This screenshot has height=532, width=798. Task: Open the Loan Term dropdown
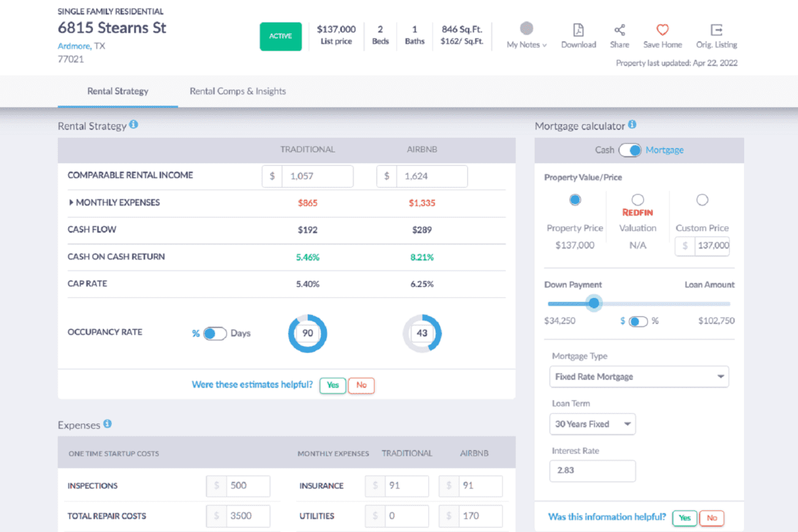592,424
